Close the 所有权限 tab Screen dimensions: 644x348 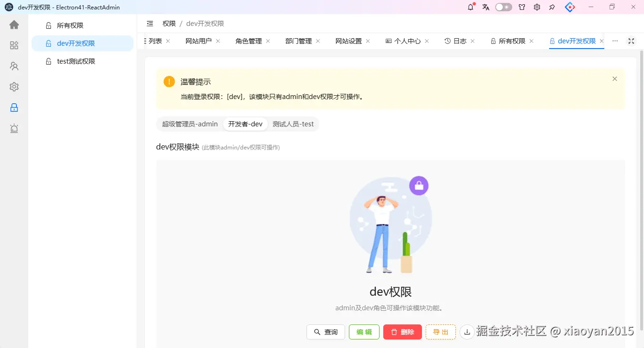(x=531, y=41)
